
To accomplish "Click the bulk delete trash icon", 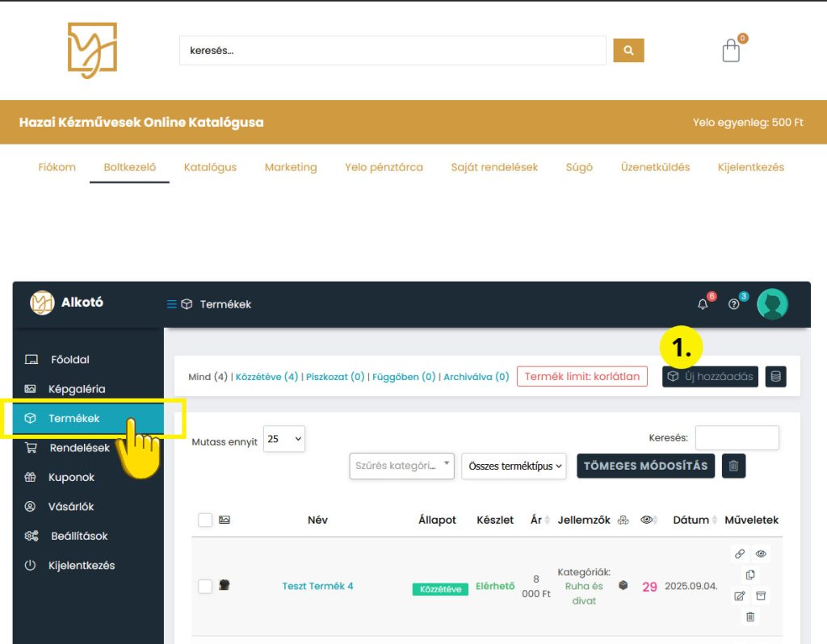I will click(733, 466).
